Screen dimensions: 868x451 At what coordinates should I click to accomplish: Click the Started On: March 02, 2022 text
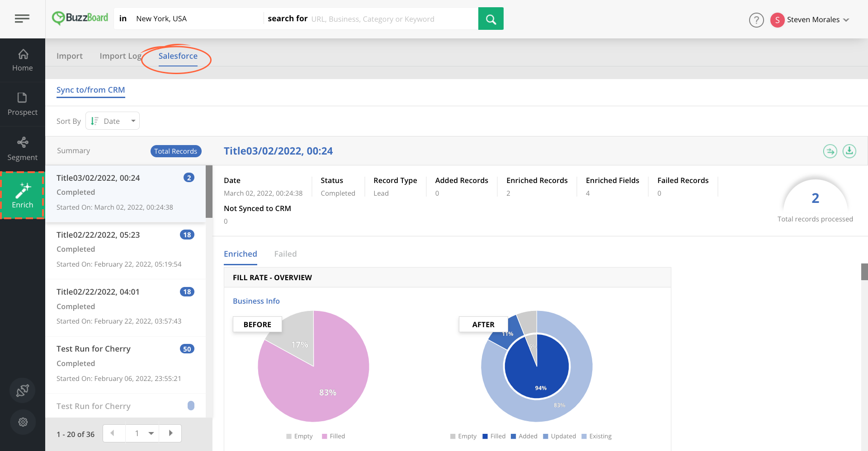(x=115, y=207)
